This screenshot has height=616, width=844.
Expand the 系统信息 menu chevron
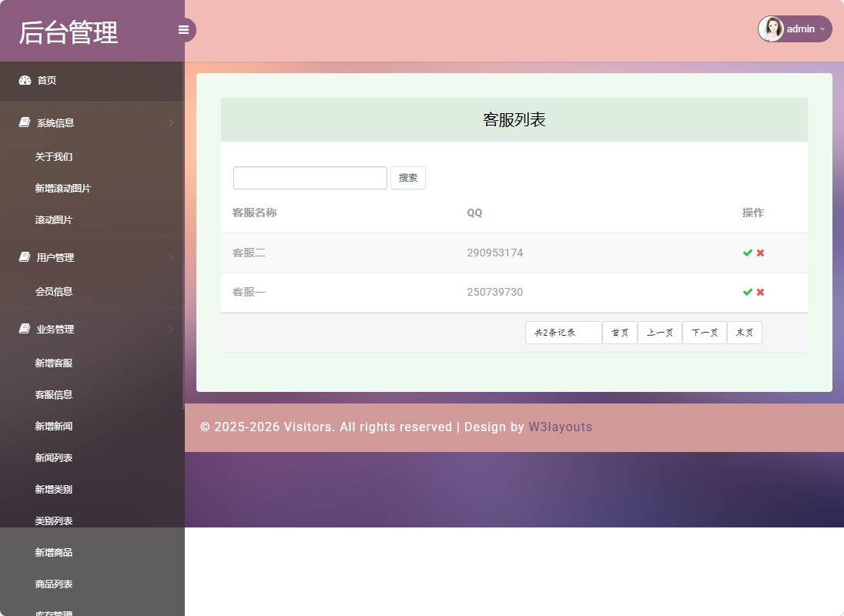(171, 122)
